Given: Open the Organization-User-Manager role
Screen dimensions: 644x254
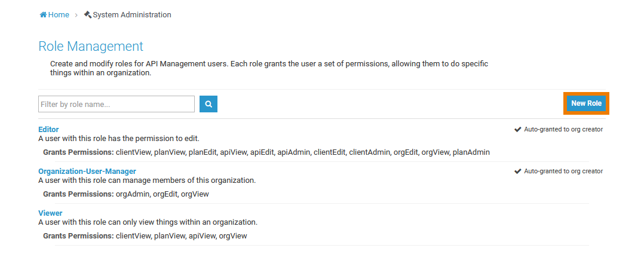Looking at the screenshot, I should click(87, 171).
